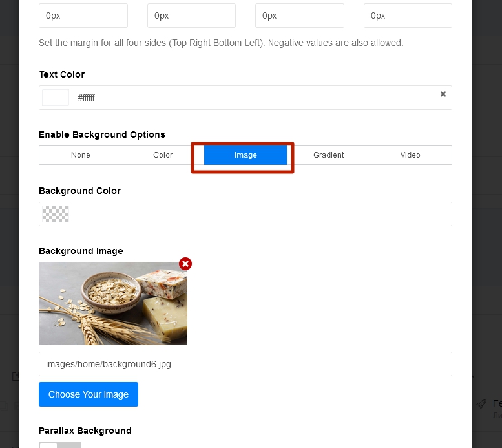The height and width of the screenshot is (448, 502).
Task: Click into the Background Color text field
Action: [258, 214]
